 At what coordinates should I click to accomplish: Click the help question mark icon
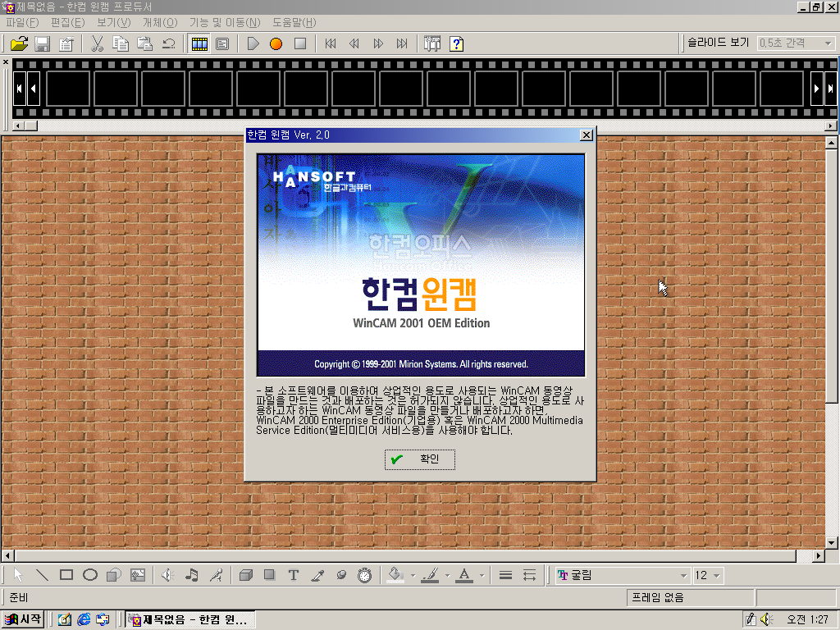pos(456,43)
